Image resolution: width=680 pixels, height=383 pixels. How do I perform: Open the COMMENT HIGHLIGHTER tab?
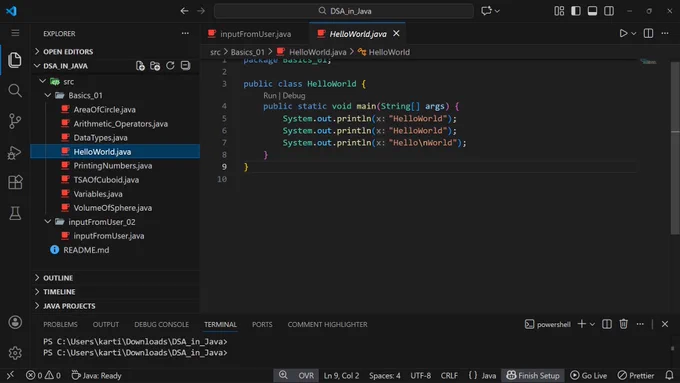click(327, 324)
